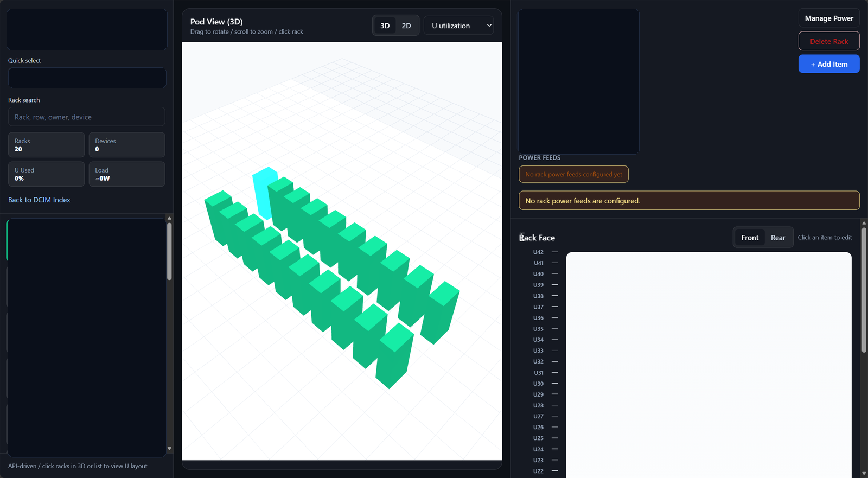Show the Front rack face
This screenshot has width=868, height=478.
(x=750, y=238)
